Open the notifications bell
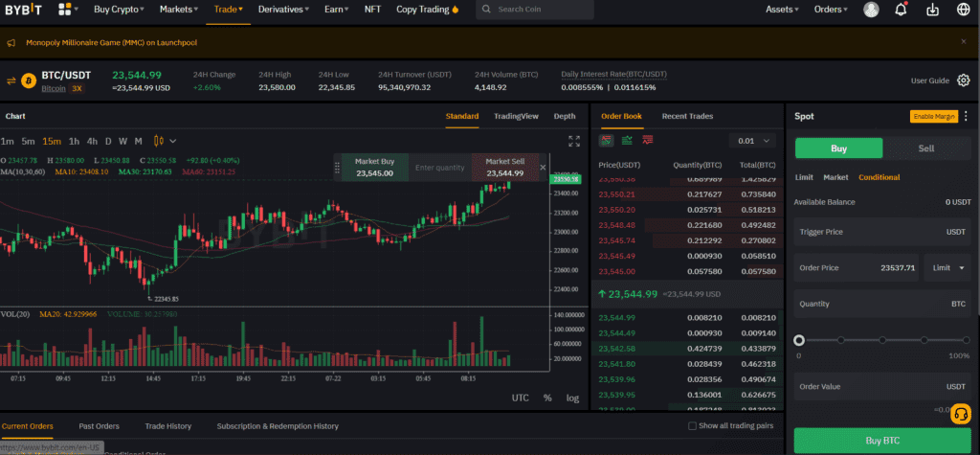The height and width of the screenshot is (455, 980). (901, 10)
